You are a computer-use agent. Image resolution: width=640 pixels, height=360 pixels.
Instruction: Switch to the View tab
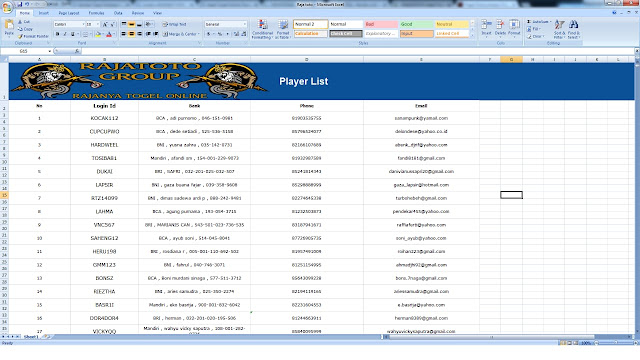(x=157, y=13)
